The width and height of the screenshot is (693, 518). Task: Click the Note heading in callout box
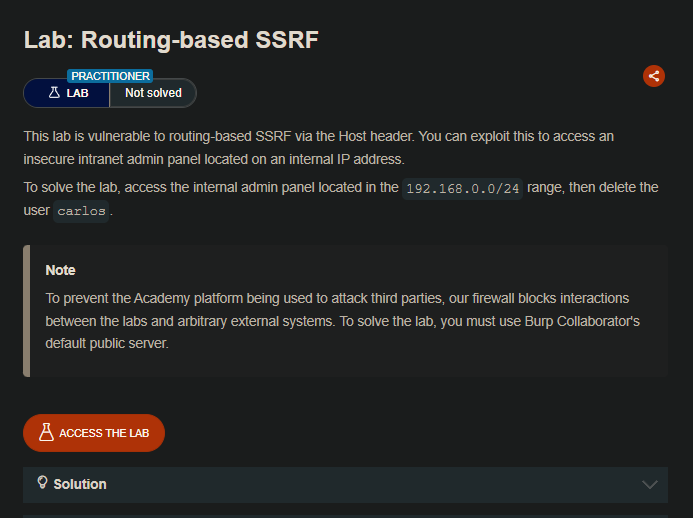60,270
